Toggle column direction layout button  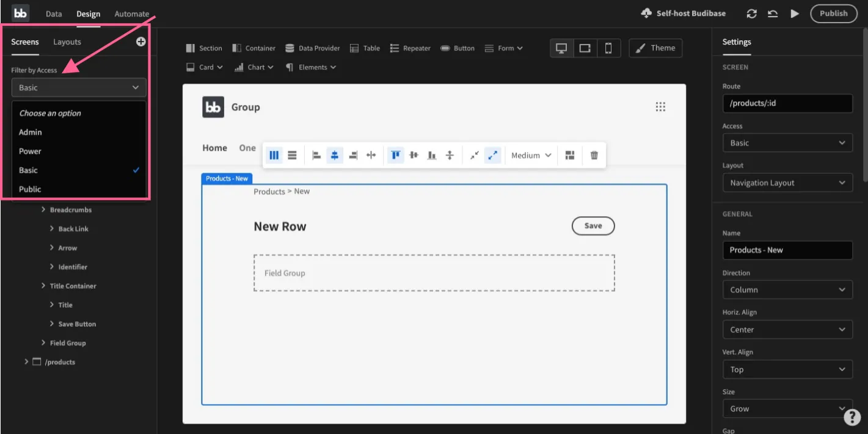(274, 156)
